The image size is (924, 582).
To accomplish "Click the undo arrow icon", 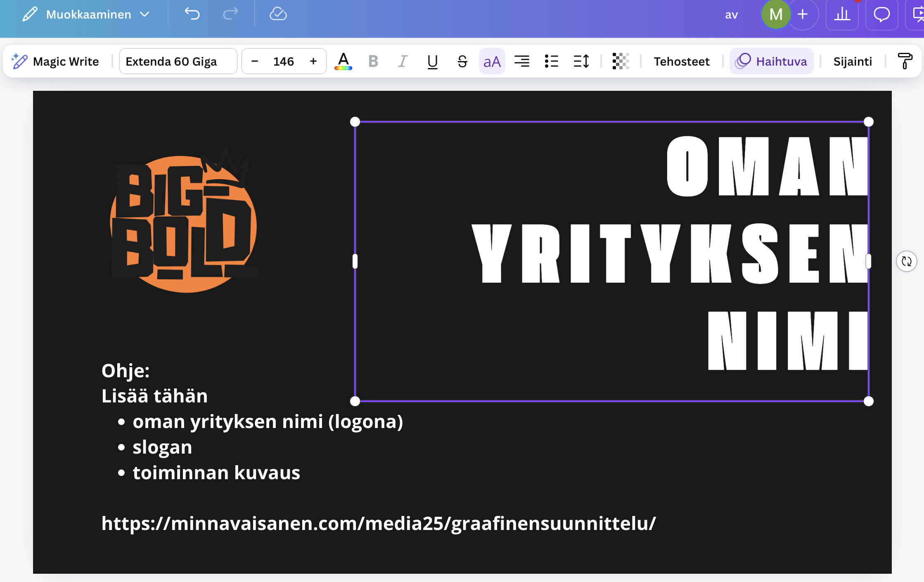I will (x=192, y=14).
